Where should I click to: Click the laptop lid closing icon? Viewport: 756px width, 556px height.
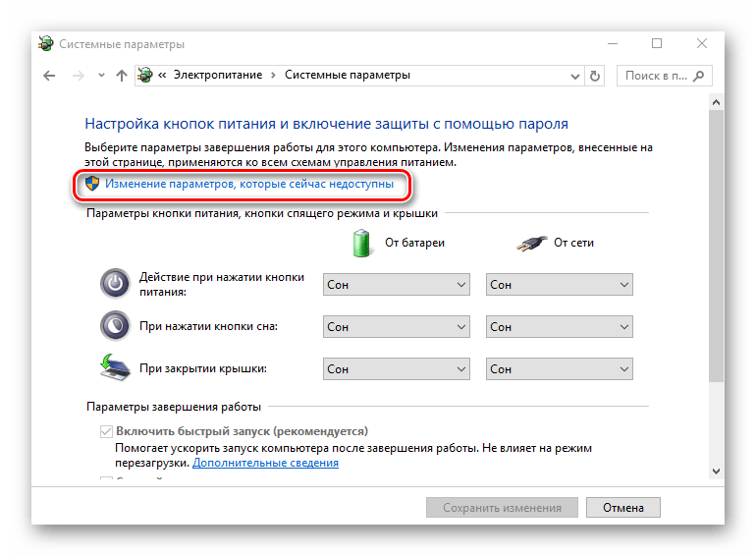(x=115, y=367)
